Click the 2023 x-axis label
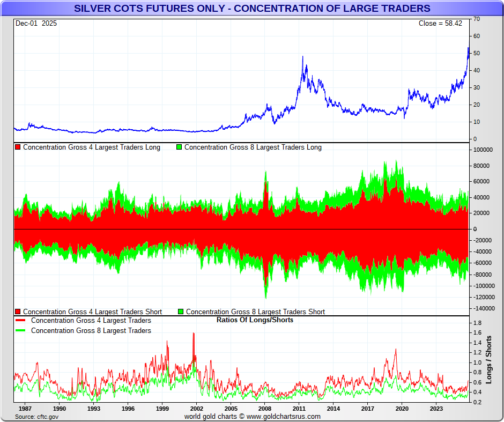The height and width of the screenshot is (422, 504). tap(436, 409)
